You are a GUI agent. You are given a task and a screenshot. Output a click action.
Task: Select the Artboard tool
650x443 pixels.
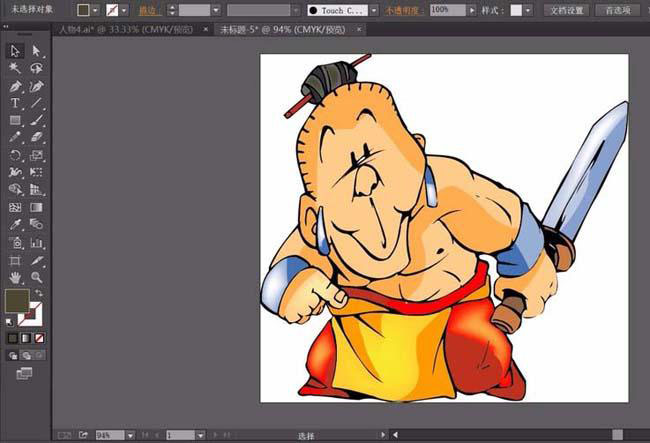coord(15,260)
